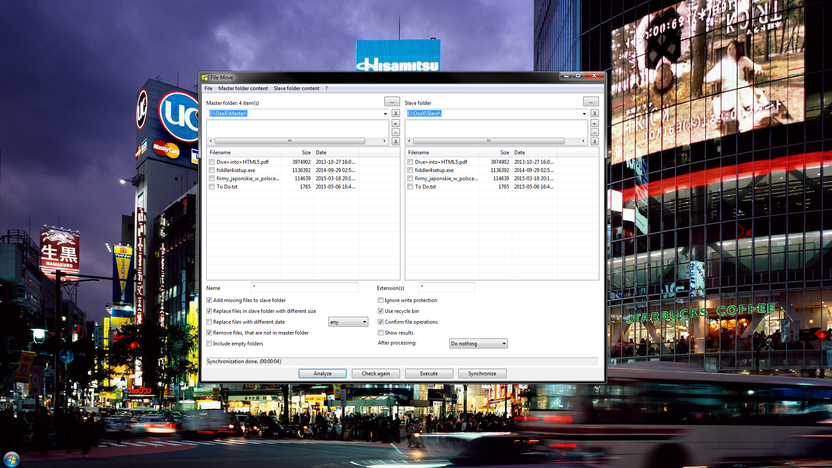This screenshot has width=832, height=468.
Task: Check To Do.txt in slave list
Action: click(x=410, y=187)
